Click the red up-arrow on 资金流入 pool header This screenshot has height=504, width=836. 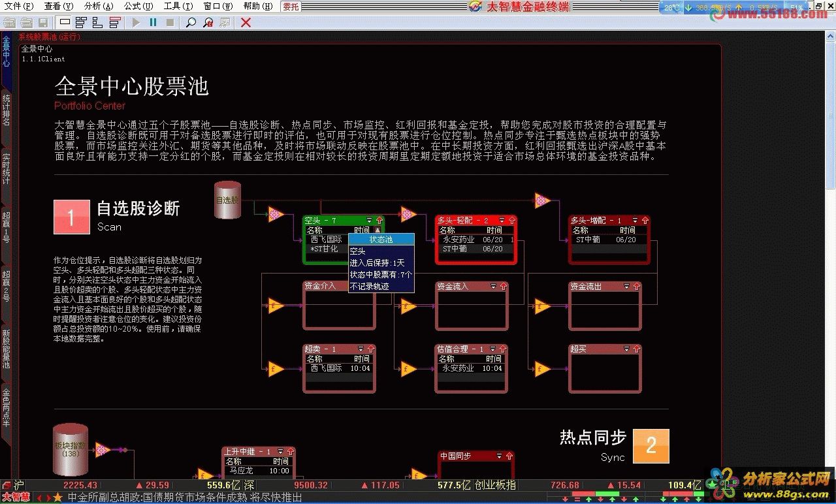coord(503,287)
